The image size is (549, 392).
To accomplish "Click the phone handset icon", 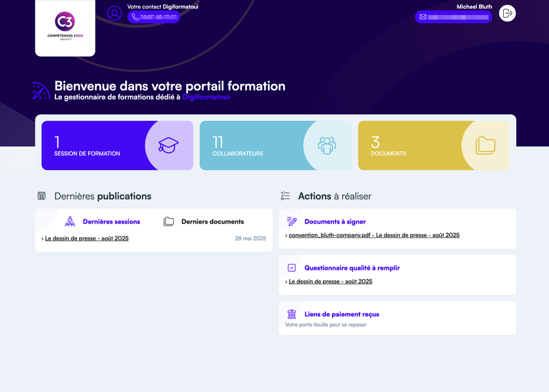I will [x=135, y=17].
